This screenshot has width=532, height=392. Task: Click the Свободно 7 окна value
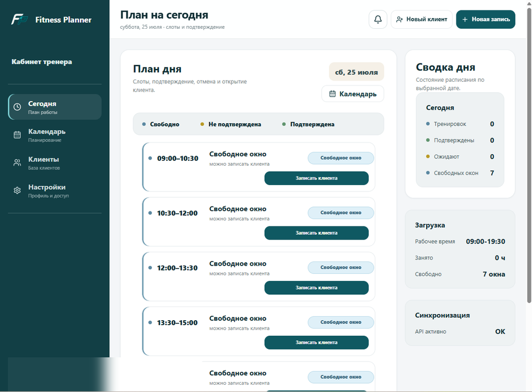tap(494, 274)
